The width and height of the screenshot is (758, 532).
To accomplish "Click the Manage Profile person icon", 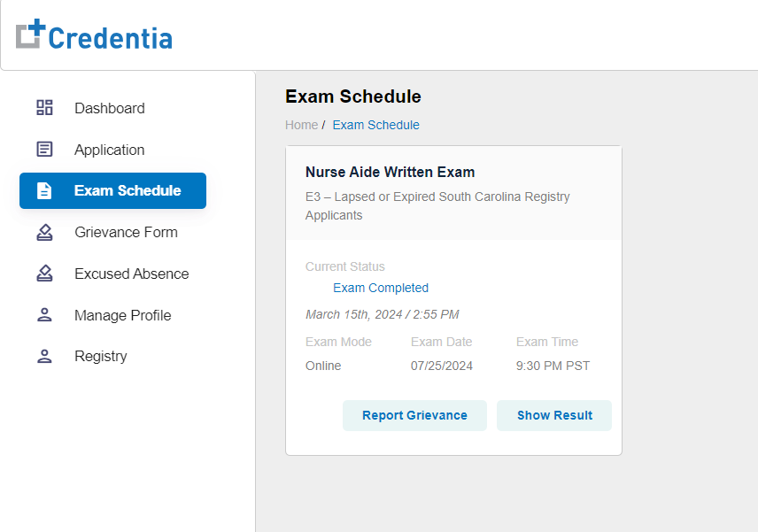I will click(x=44, y=315).
